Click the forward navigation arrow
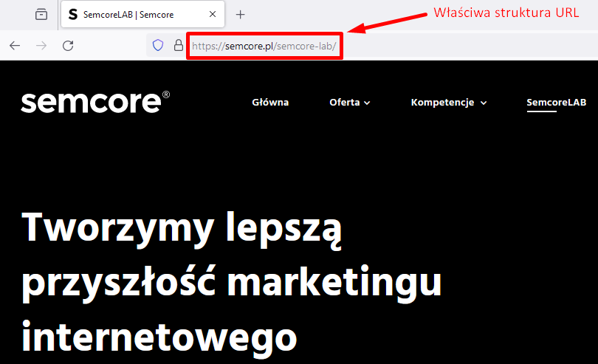598x364 pixels. [41, 46]
